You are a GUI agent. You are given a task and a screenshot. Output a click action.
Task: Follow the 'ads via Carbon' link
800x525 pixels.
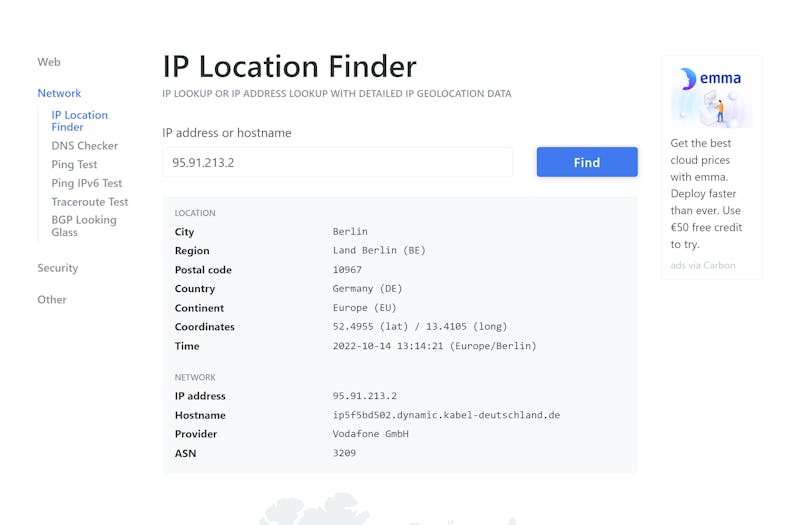[x=703, y=265]
